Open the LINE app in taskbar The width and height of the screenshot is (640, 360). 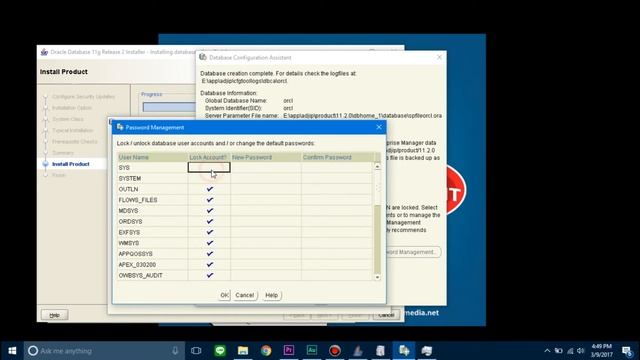(x=220, y=351)
